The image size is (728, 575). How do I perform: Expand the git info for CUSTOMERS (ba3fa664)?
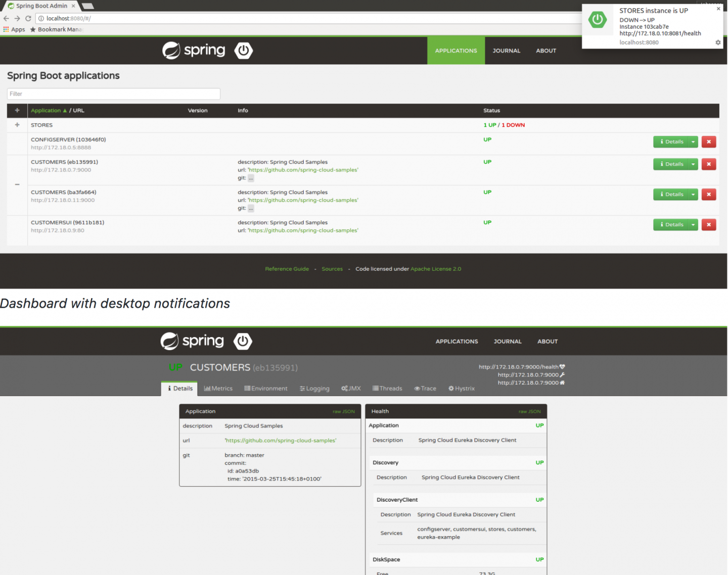click(251, 209)
